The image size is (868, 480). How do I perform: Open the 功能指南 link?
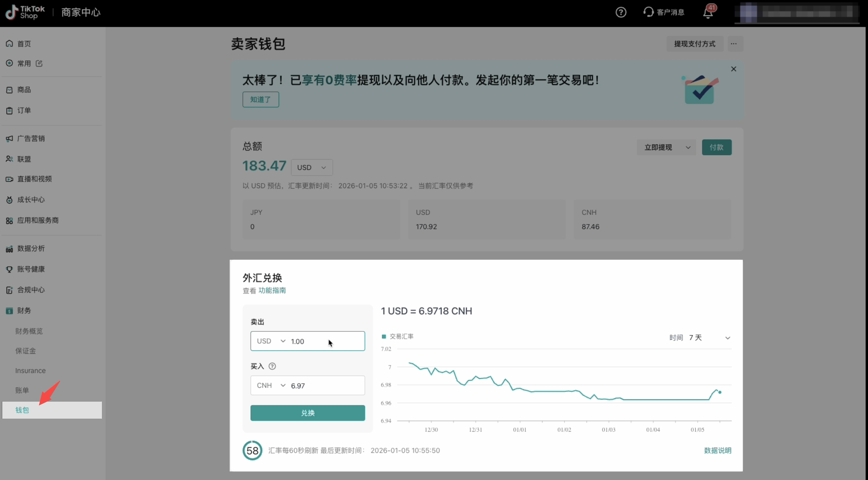coord(272,290)
